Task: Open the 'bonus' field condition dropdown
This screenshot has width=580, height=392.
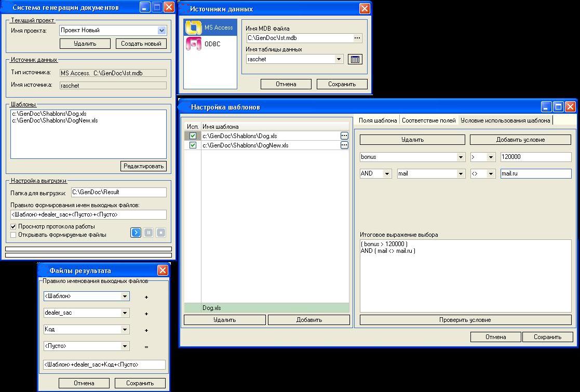Action: click(461, 157)
